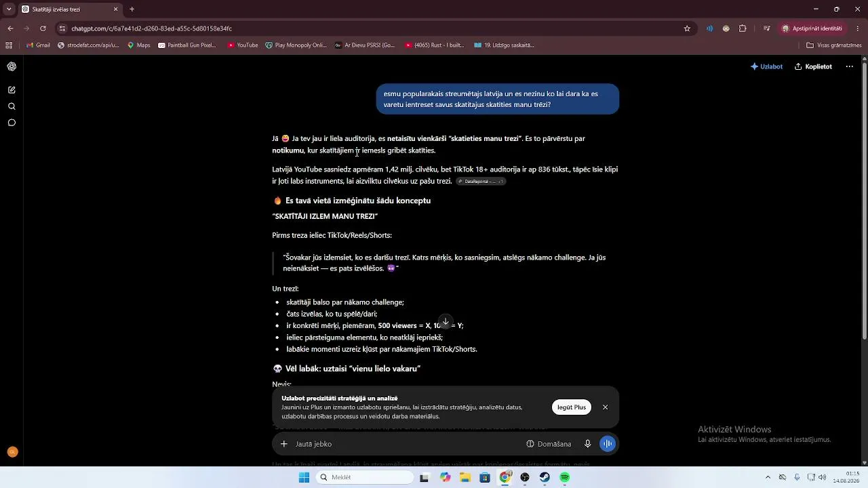Screen dimensions: 868x488
Task: Add an attachment with the plus icon
Action: (284, 444)
